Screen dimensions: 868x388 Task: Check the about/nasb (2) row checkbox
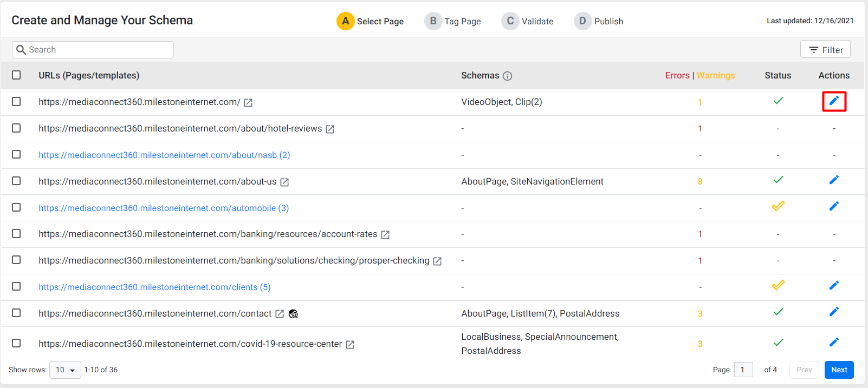pyautogui.click(x=16, y=154)
